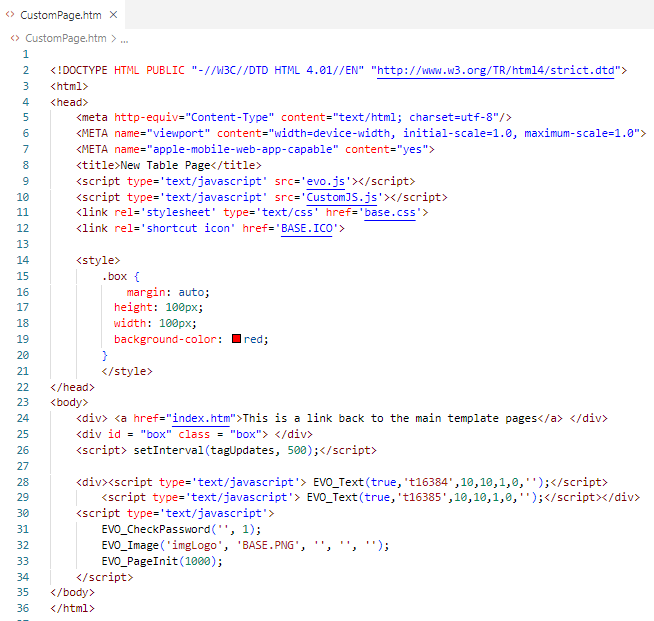Click the 'EVO_Image' function call

pyautogui.click(x=130, y=546)
